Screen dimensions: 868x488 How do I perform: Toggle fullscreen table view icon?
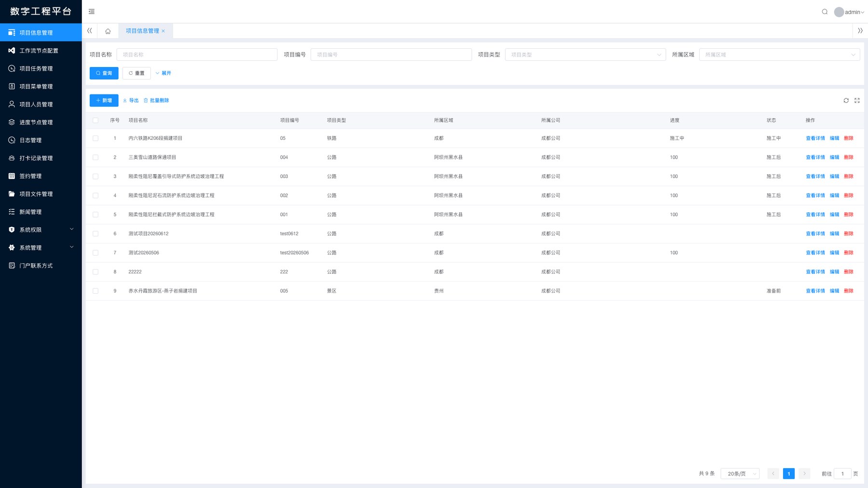pyautogui.click(x=857, y=100)
